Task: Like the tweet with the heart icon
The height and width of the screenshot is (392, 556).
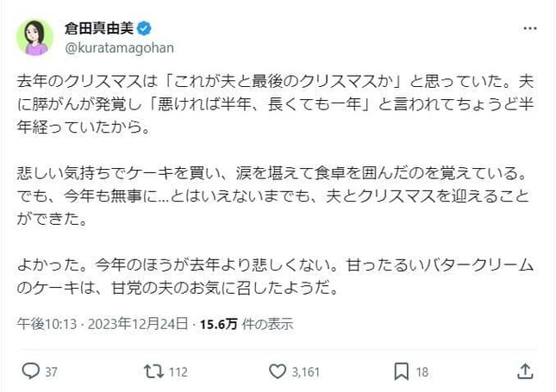Action: [278, 372]
